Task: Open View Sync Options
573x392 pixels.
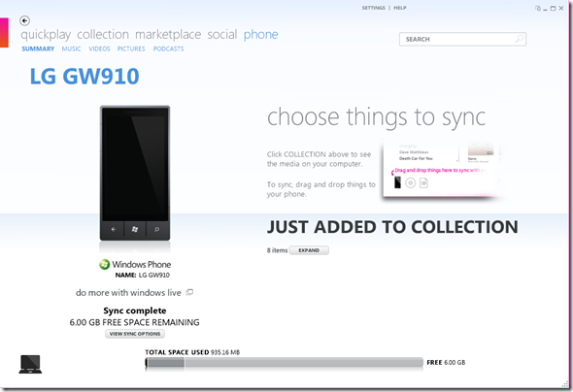Action: (x=135, y=334)
